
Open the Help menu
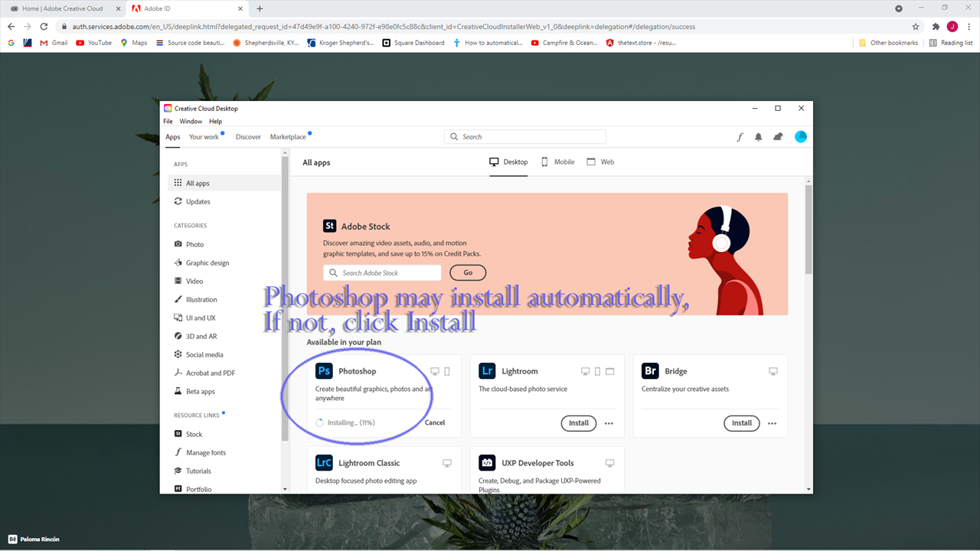click(x=216, y=121)
